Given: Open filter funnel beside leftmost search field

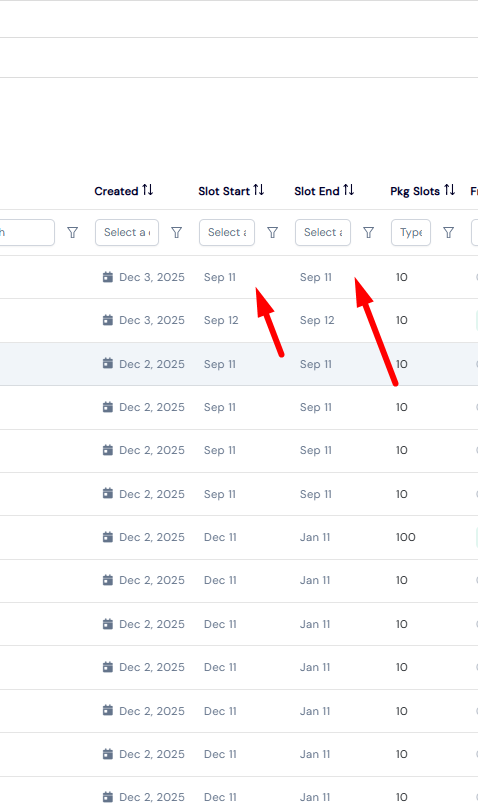Looking at the screenshot, I should 73,233.
